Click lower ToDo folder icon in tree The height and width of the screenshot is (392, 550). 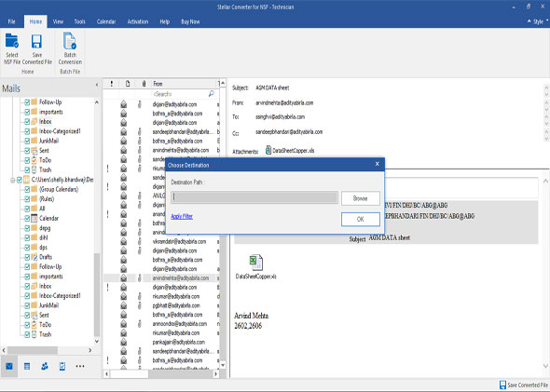(x=34, y=324)
